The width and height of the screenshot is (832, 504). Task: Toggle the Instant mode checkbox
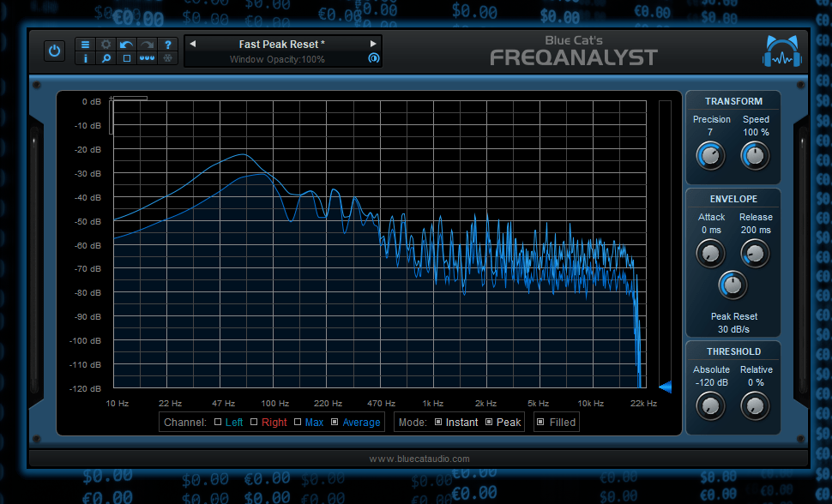click(437, 422)
